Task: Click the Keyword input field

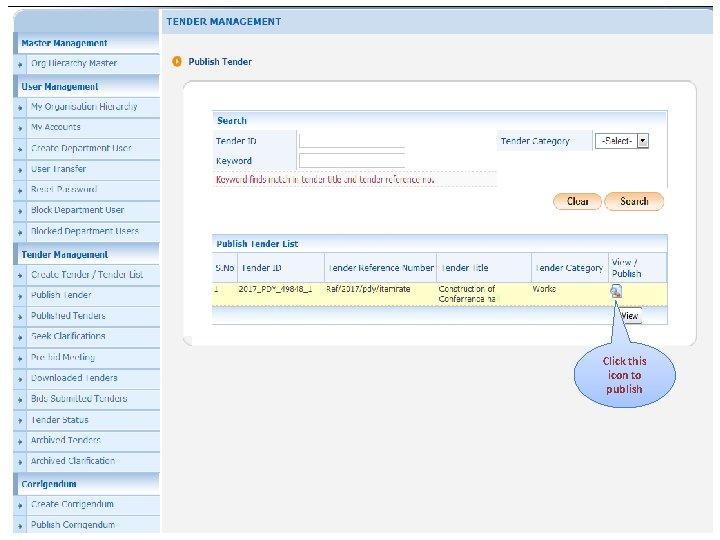Action: pyautogui.click(x=352, y=161)
